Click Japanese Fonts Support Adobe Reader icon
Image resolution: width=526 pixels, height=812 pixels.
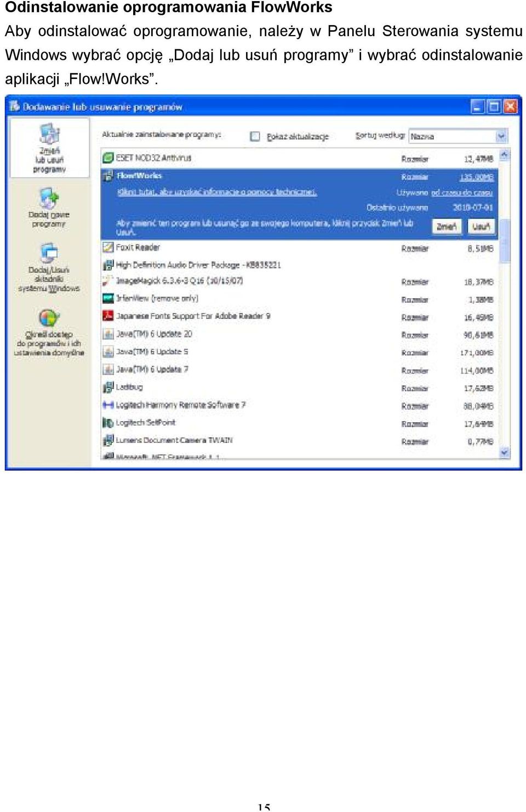[108, 316]
